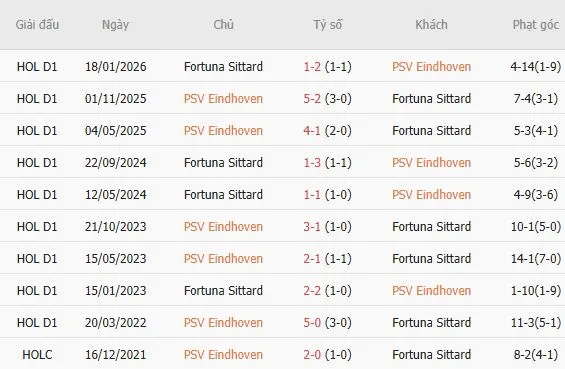
Task: Click the Giải đấu column header
Action: [x=37, y=25]
